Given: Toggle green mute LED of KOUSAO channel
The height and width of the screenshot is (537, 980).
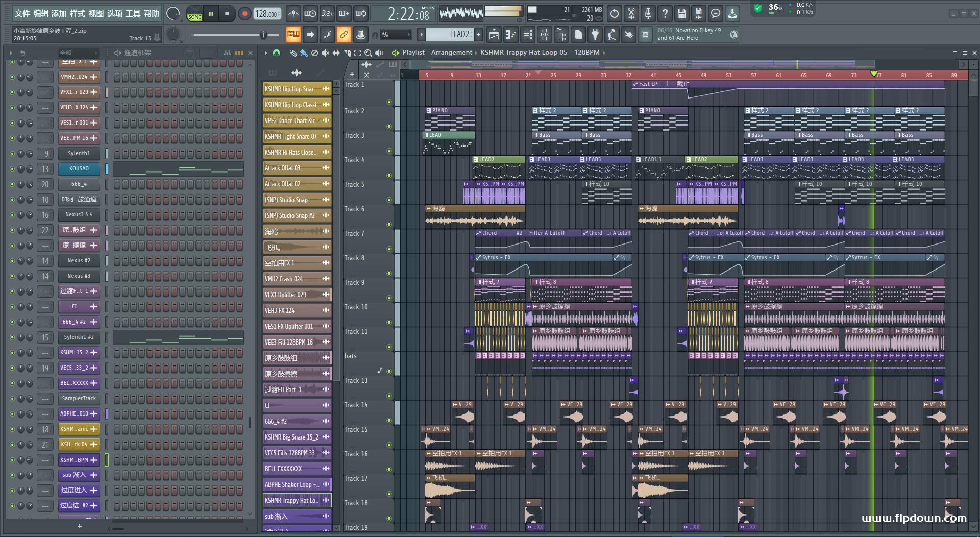Looking at the screenshot, I should coord(12,169).
